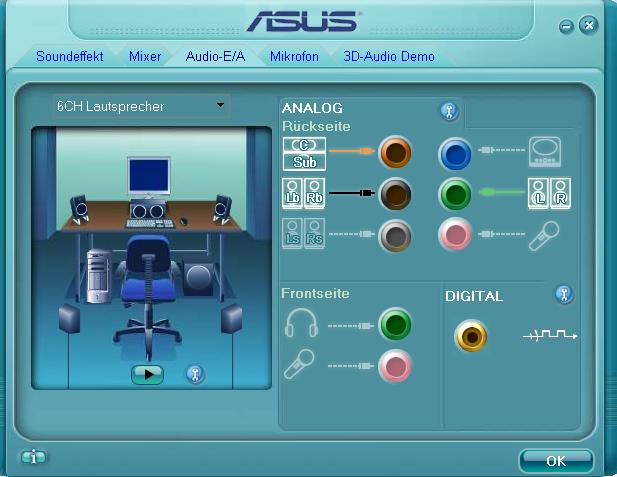Select the L R front speakers icon
Image resolution: width=617 pixels, height=477 pixels.
point(549,193)
